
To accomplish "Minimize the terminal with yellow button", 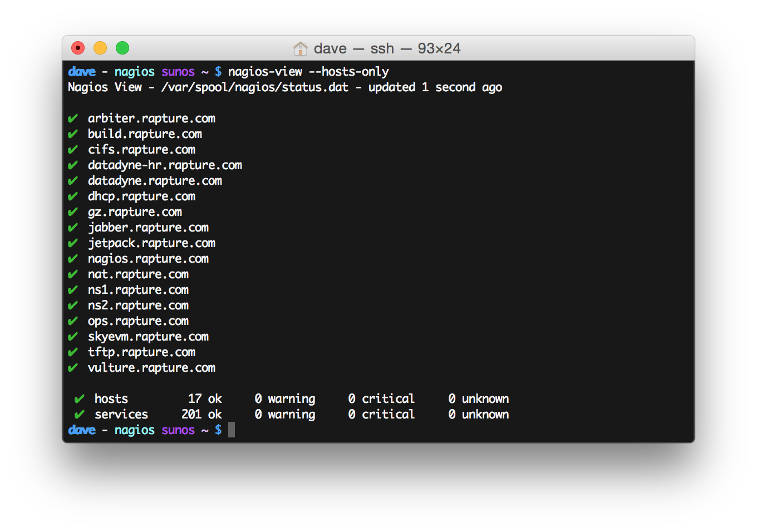I will click(x=100, y=48).
